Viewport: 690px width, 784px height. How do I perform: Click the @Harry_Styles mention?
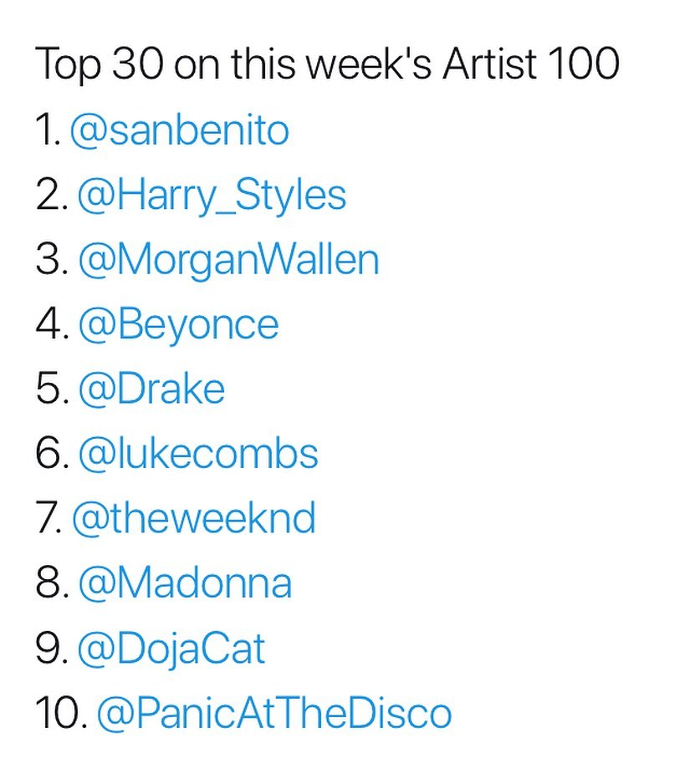click(x=212, y=196)
